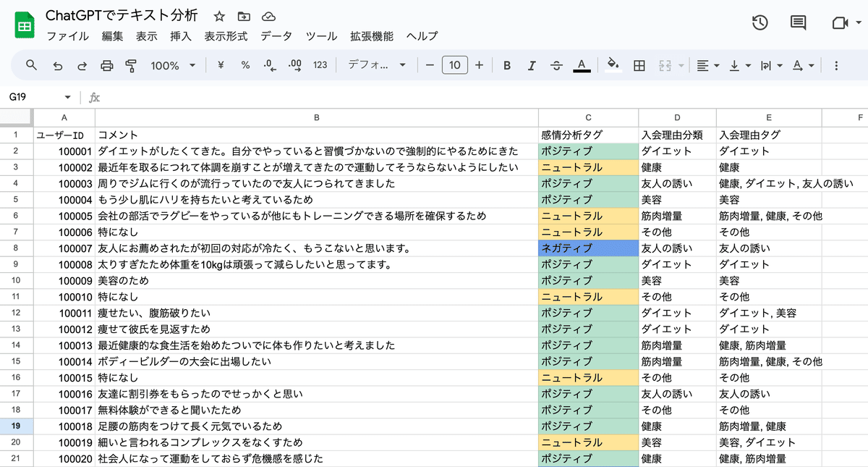Open the 編集 menu
This screenshot has width=868, height=467.
(x=112, y=36)
